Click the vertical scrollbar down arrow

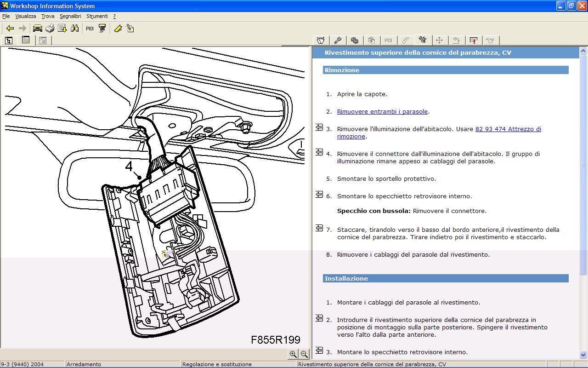click(583, 355)
